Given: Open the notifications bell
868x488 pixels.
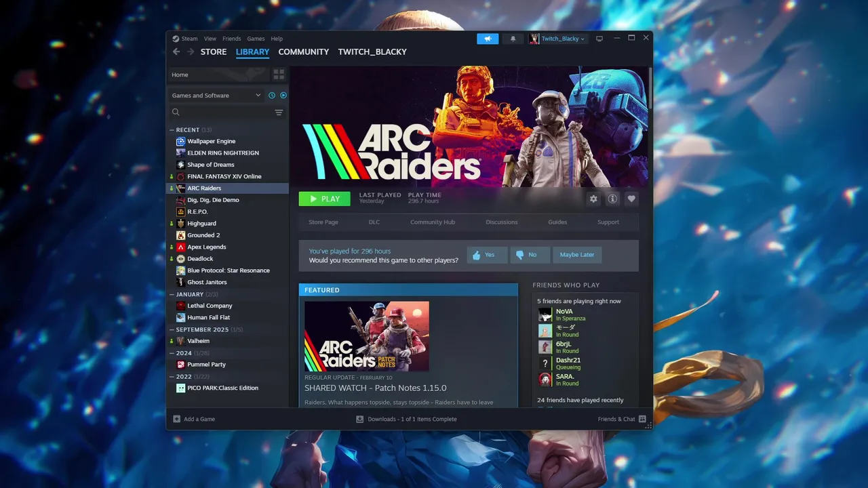Looking at the screenshot, I should click(513, 39).
